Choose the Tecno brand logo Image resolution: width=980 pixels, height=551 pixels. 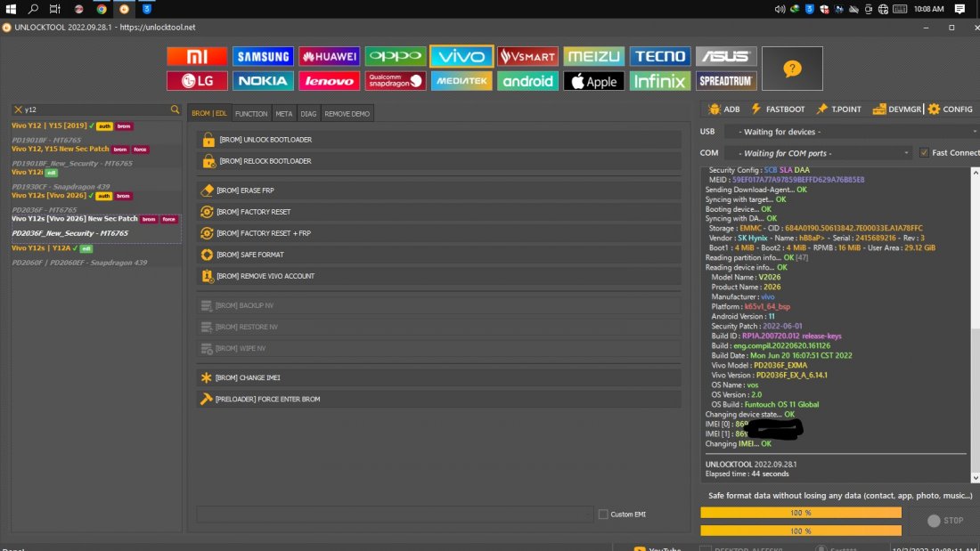[x=660, y=56]
